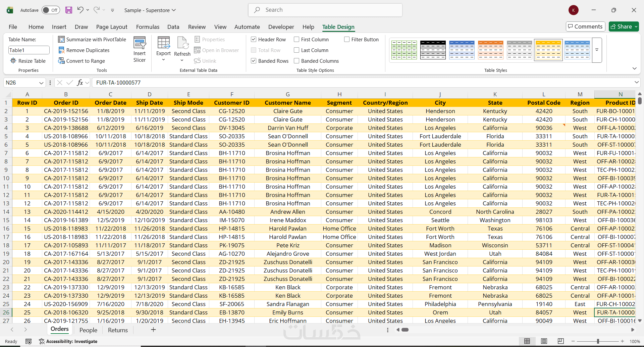This screenshot has width=644, height=347.
Task: Click the Undo arrow icon
Action: [80, 10]
